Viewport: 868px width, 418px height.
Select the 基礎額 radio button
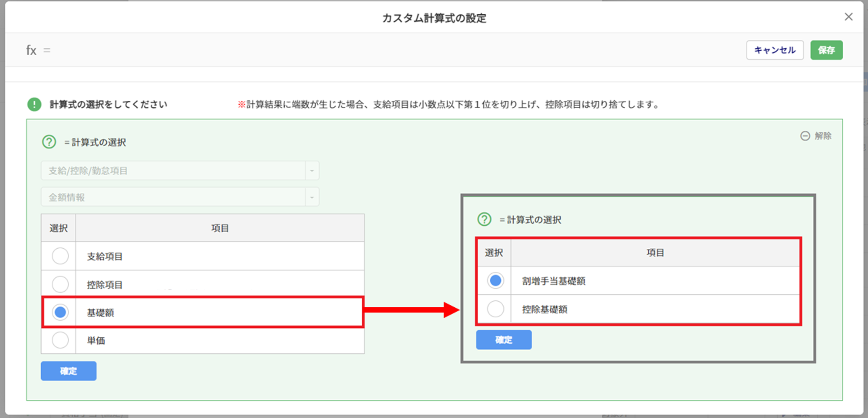pos(60,312)
